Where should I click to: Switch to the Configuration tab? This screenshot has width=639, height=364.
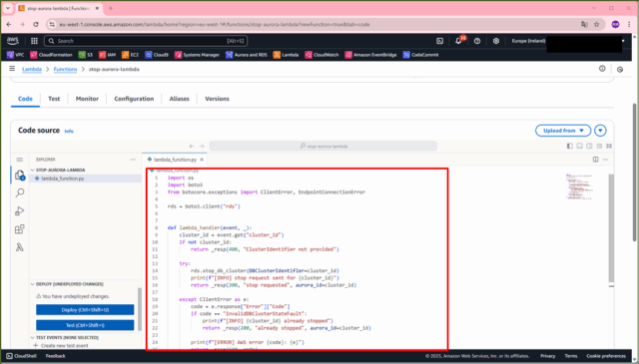click(x=134, y=99)
